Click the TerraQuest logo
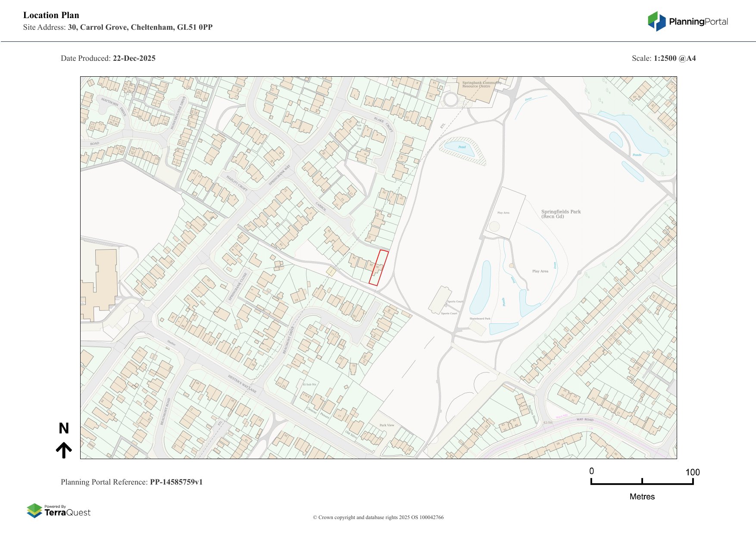756x535 pixels. (59, 511)
